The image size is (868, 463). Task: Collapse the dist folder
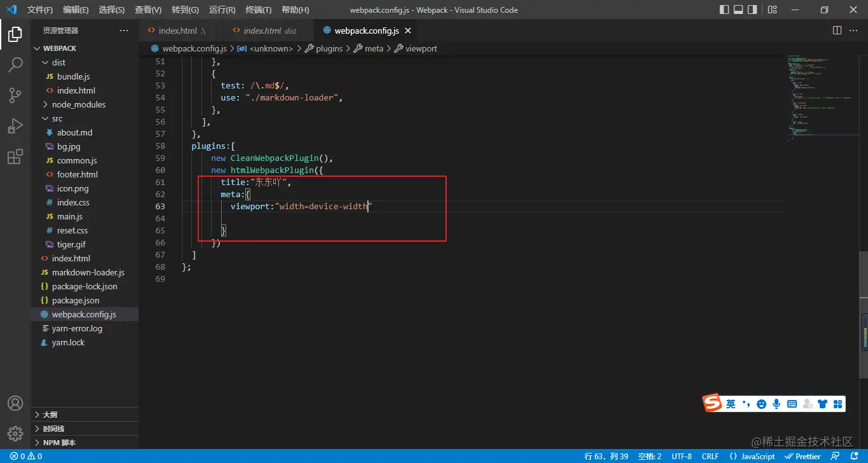pos(85,62)
